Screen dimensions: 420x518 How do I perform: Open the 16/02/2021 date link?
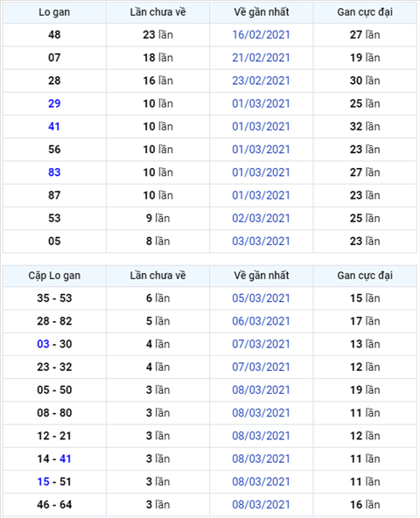[x=261, y=35]
